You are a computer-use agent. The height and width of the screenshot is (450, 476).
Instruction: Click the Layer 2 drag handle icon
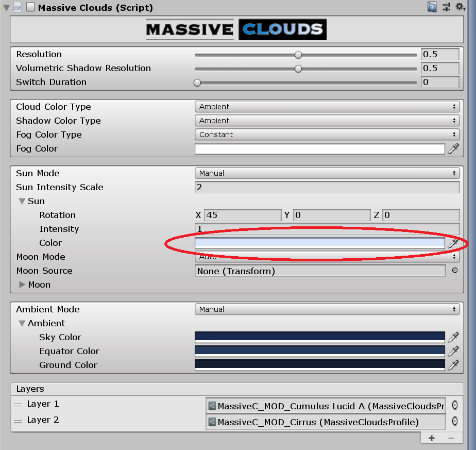[x=18, y=421]
